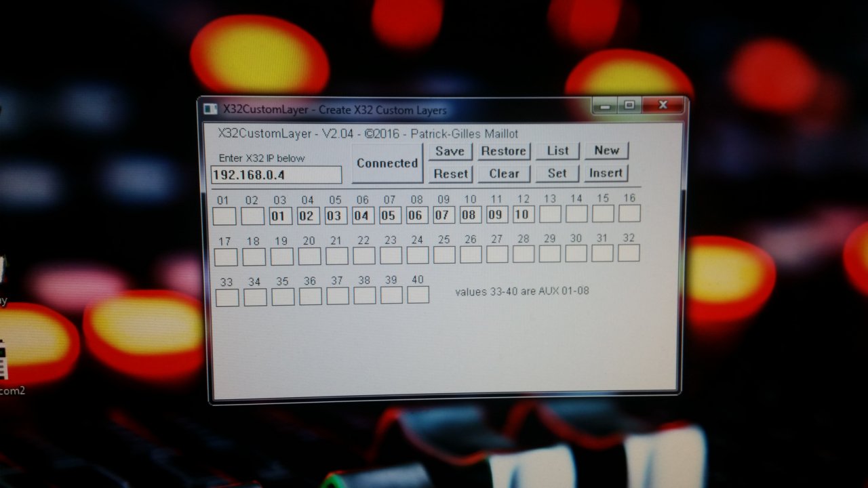Select the empty slot 36 box
Screen dimensions: 868x488
point(310,296)
